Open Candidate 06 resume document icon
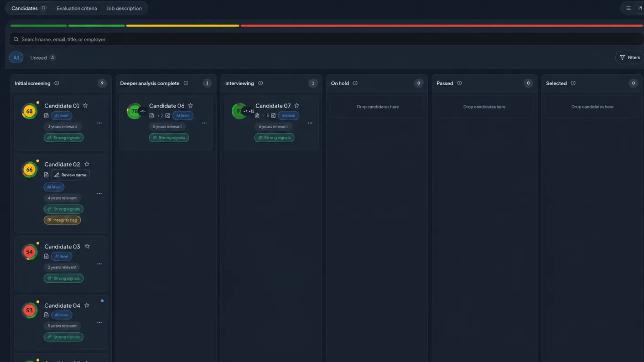644x362 pixels. point(151,115)
